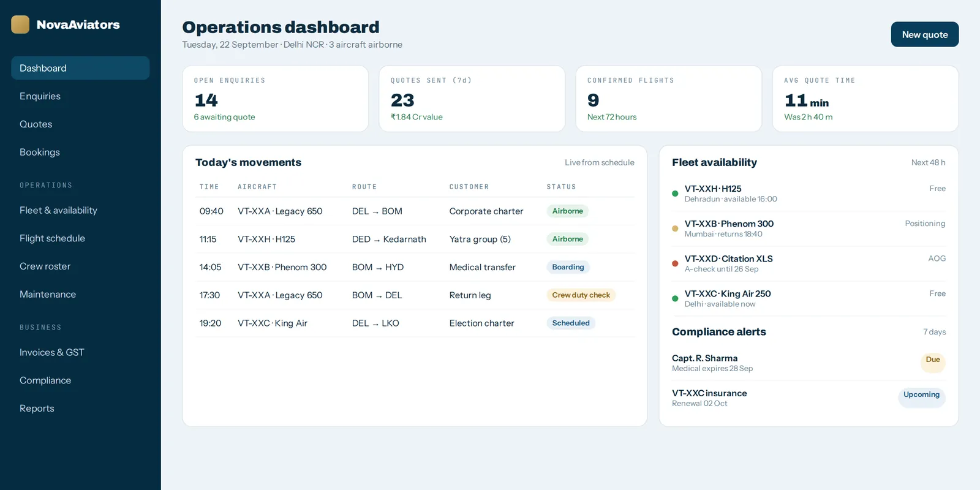
Task: Open the Reports page
Action: (x=80, y=409)
